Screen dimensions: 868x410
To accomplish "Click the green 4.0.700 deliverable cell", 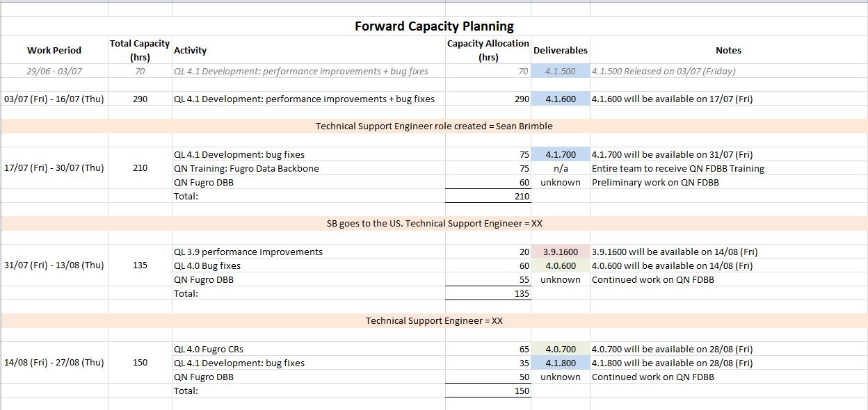I will pos(560,349).
